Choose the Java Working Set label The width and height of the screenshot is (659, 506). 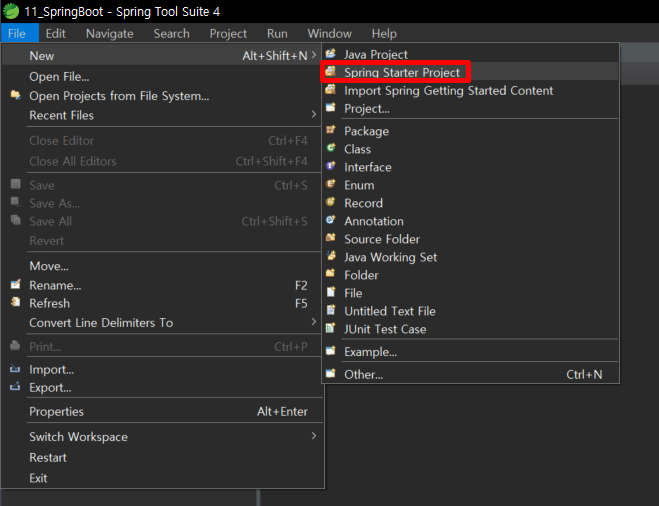click(390, 257)
